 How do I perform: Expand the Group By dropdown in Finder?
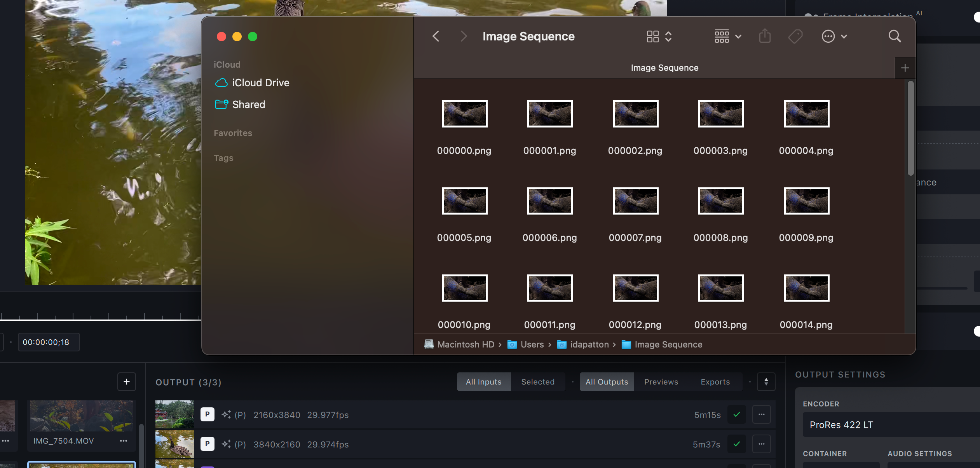pos(728,36)
